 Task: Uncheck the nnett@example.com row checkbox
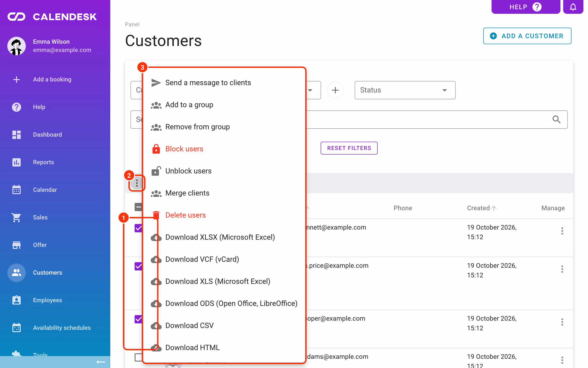click(138, 228)
